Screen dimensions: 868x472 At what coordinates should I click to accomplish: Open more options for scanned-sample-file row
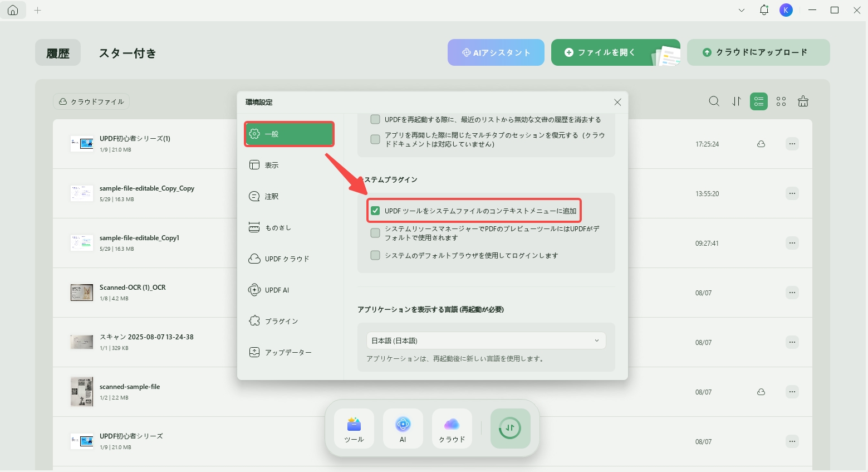[x=792, y=392]
